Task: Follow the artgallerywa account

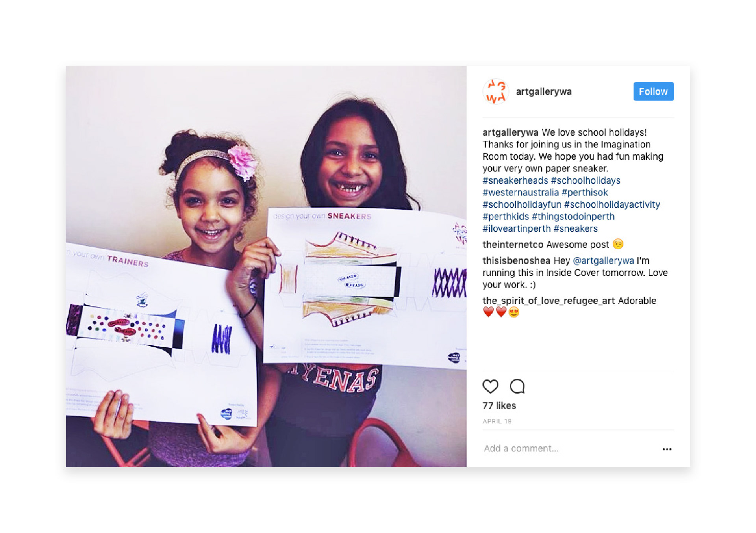Action: [x=653, y=91]
